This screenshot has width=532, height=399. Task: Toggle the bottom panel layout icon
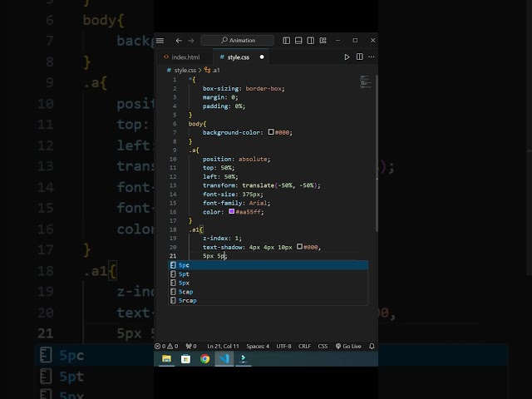[298, 41]
